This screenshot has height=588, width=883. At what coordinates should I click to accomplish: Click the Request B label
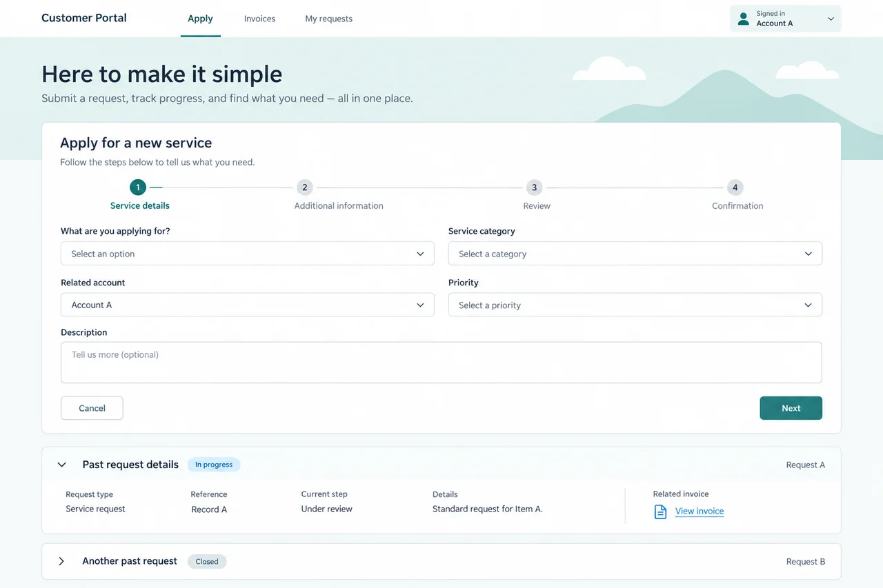coord(806,561)
